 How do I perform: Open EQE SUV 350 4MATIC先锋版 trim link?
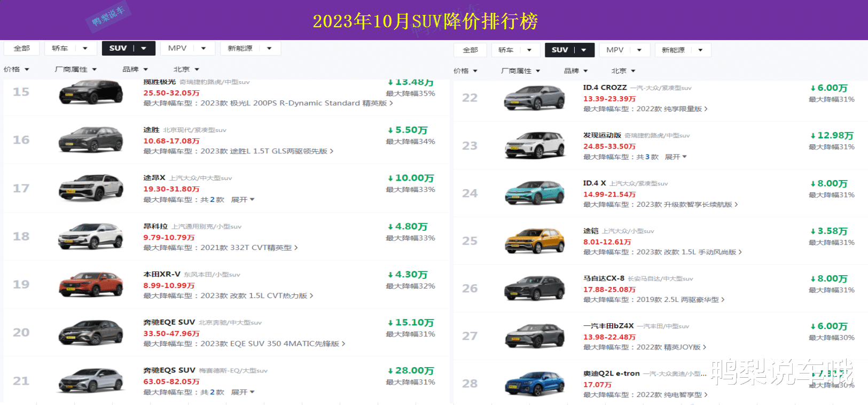point(273,344)
